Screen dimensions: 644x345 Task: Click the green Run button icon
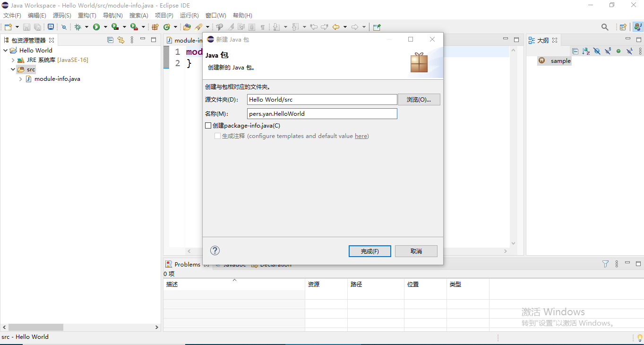click(x=96, y=27)
